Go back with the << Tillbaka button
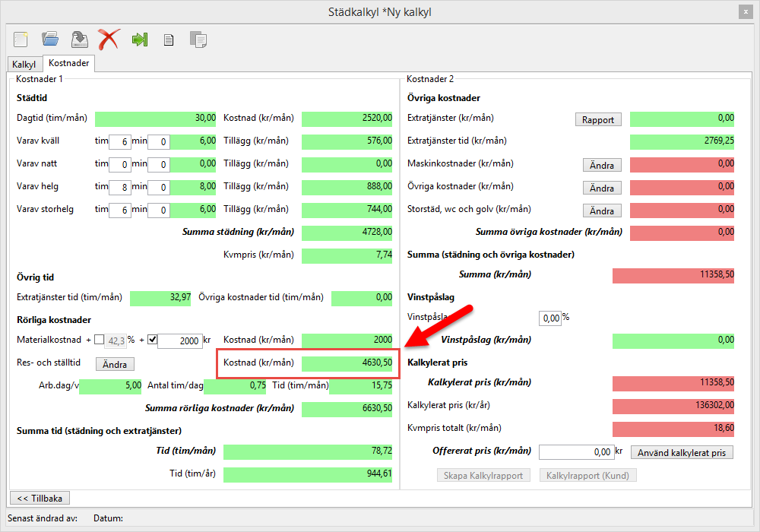Image resolution: width=760 pixels, height=532 pixels. coord(39,498)
